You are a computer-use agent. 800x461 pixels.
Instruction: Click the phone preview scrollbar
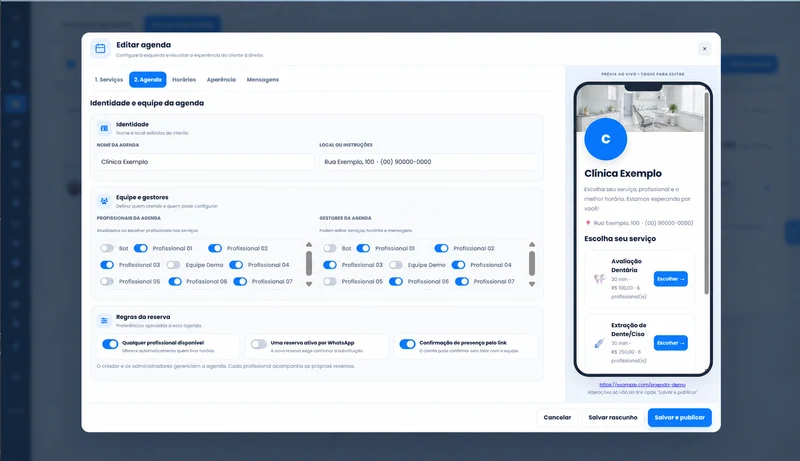[x=706, y=193]
